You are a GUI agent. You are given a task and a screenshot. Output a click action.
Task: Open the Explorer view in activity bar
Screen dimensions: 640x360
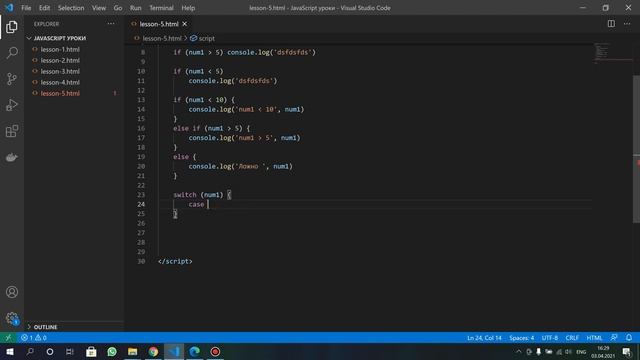[x=12, y=27]
